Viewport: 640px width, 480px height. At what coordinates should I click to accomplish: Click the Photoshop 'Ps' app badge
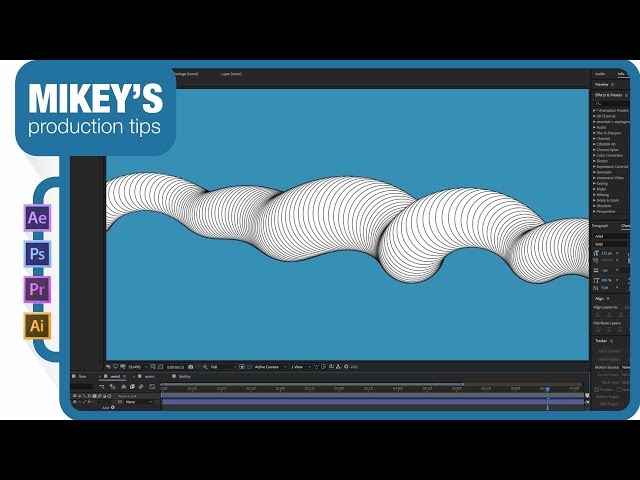pyautogui.click(x=37, y=253)
